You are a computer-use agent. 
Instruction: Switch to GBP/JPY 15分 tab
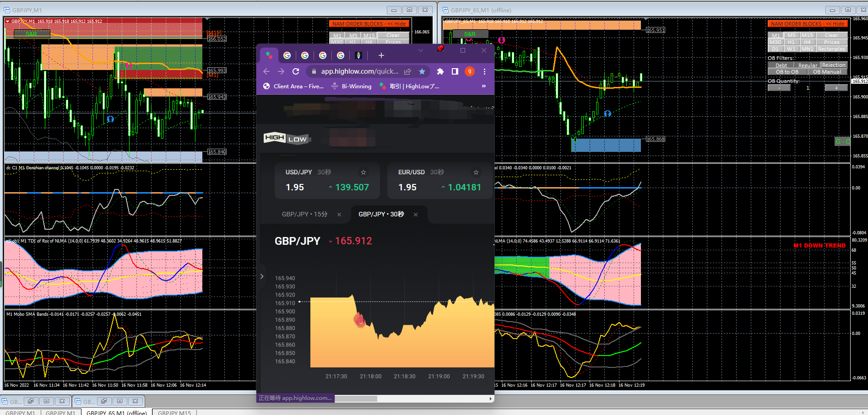point(305,214)
